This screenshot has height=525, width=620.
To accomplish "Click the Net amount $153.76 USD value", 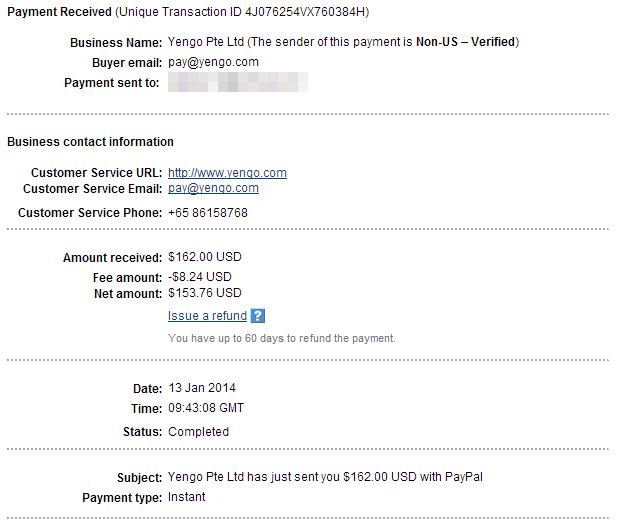I will pos(205,293).
